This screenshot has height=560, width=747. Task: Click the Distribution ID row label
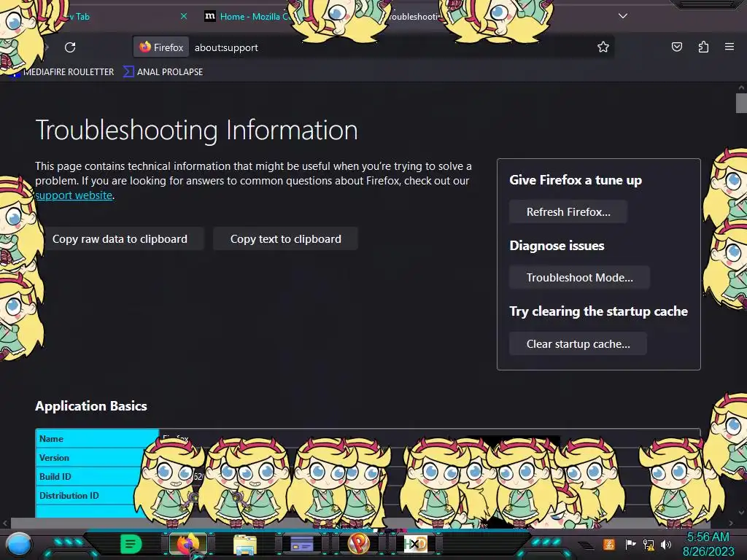pyautogui.click(x=69, y=496)
